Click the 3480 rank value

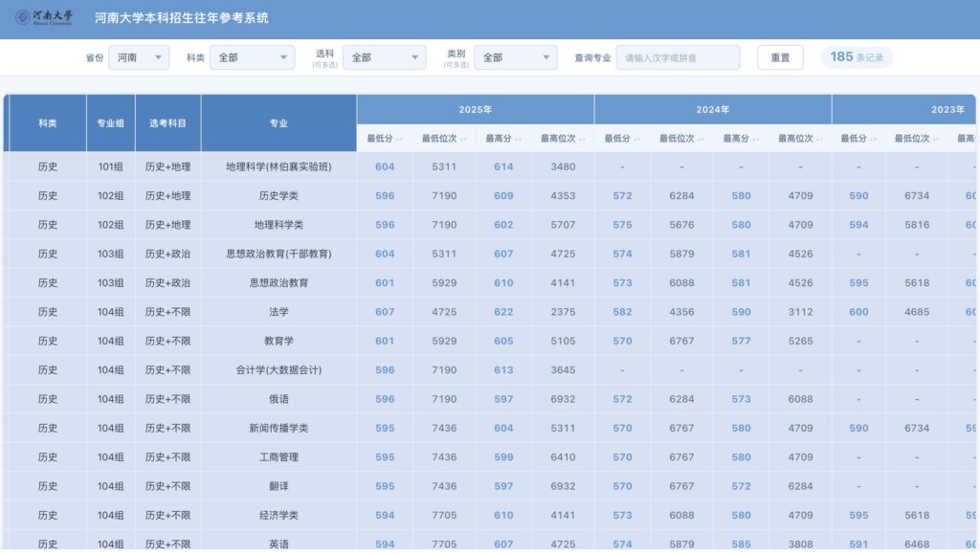click(x=563, y=166)
